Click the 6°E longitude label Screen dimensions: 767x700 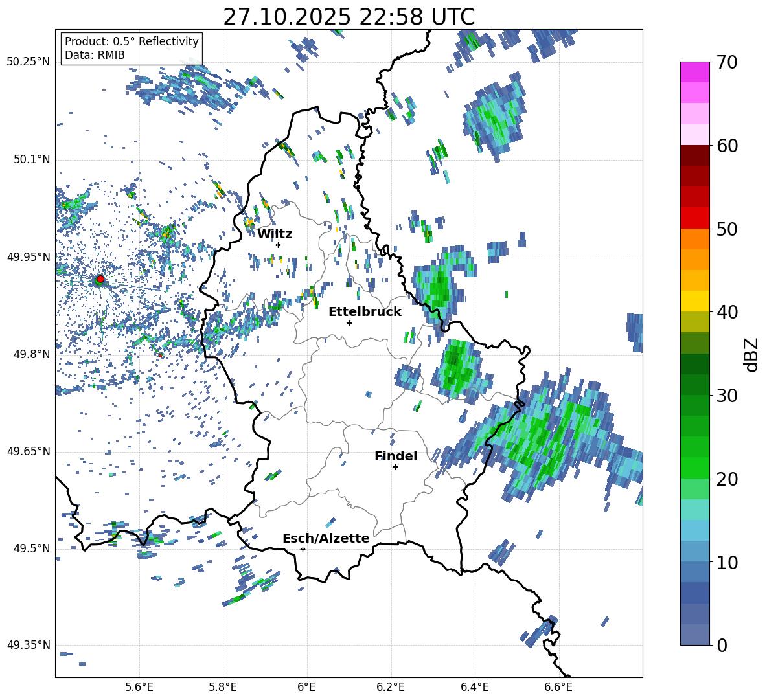click(x=306, y=687)
